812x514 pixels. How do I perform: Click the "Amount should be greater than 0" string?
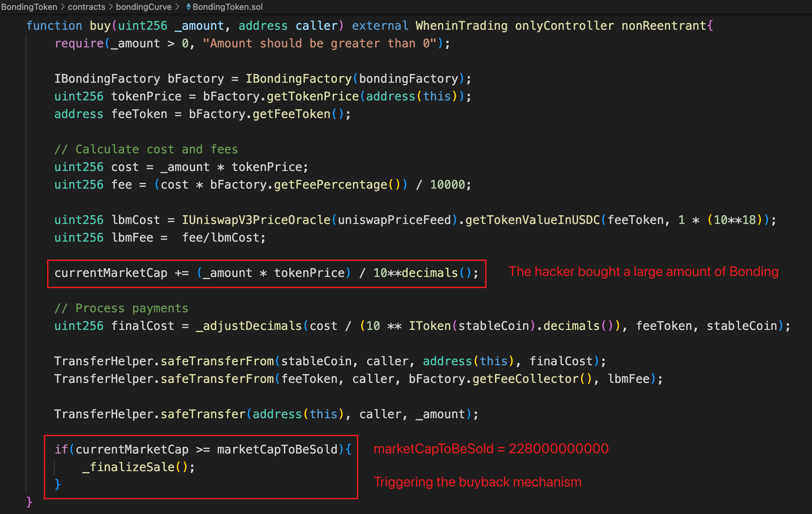pos(320,43)
